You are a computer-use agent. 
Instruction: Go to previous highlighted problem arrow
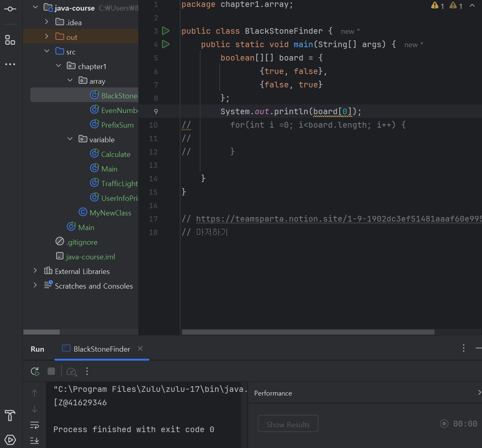pyautogui.click(x=472, y=6)
